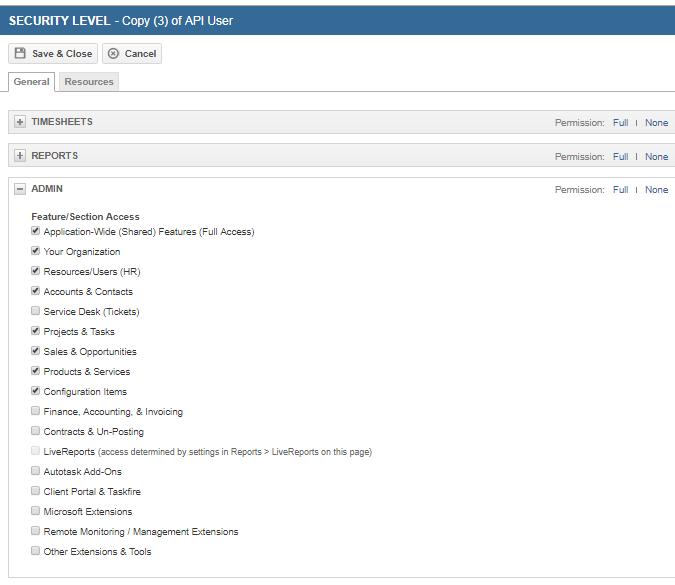The width and height of the screenshot is (675, 585).
Task: Uncheck Products & Services checkbox
Action: tap(36, 371)
